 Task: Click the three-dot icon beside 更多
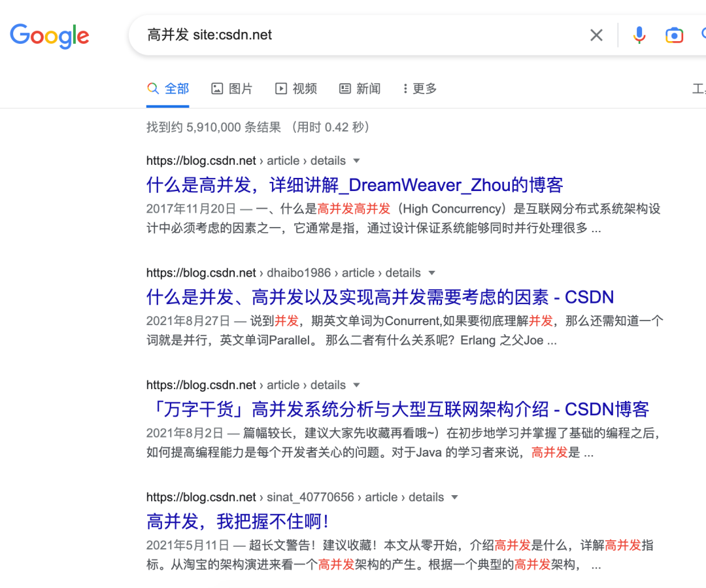[x=405, y=89]
